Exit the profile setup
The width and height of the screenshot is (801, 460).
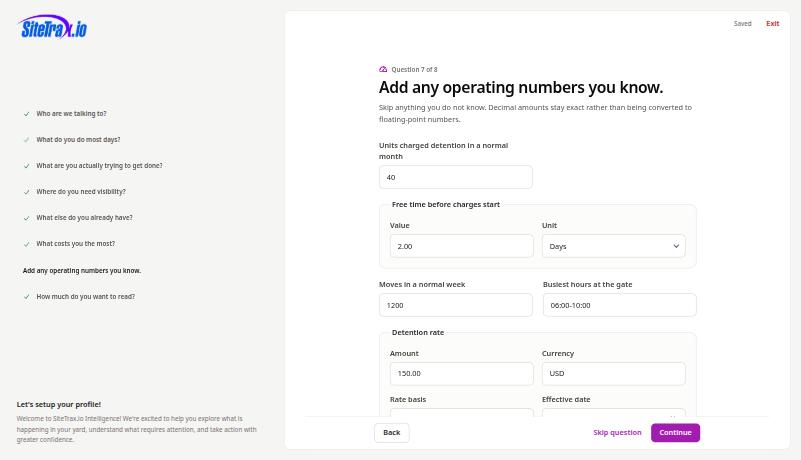tap(772, 24)
